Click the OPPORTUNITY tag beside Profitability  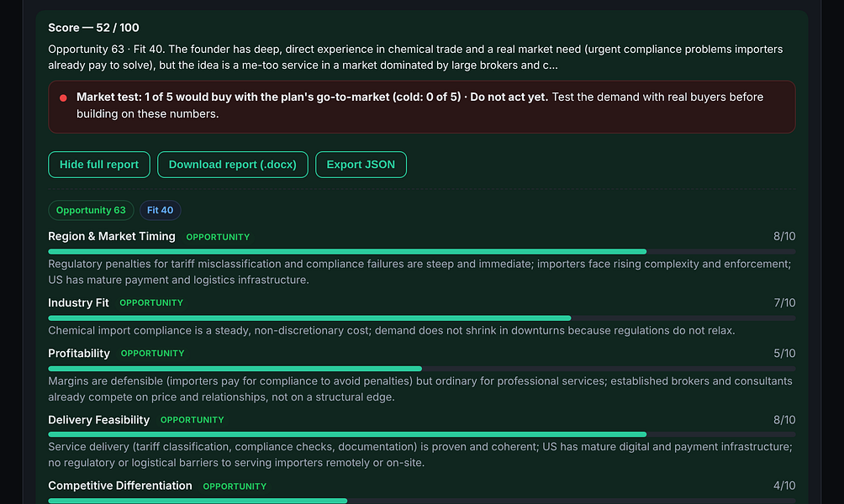pyautogui.click(x=152, y=354)
